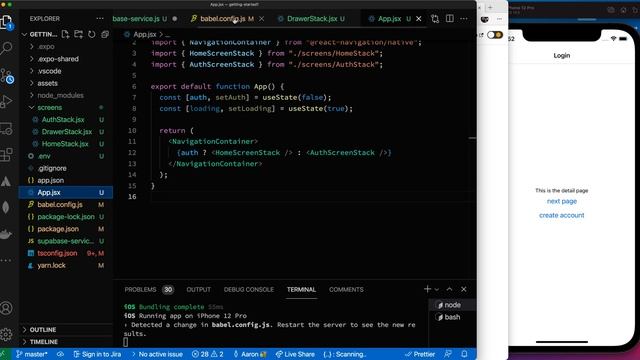Close the babel.config.js editor tab
Viewport: 640px width, 360px height.
pyautogui.click(x=262, y=19)
